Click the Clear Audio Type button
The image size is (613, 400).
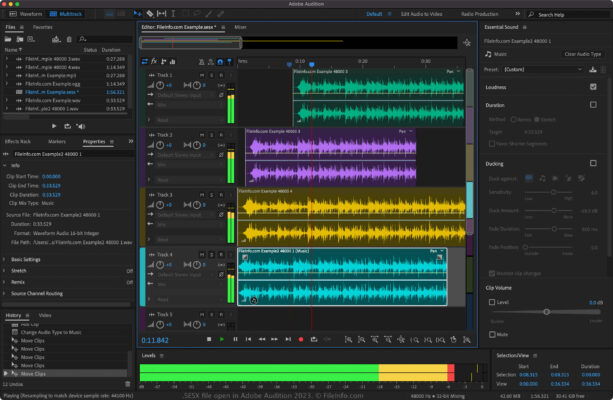pos(582,53)
